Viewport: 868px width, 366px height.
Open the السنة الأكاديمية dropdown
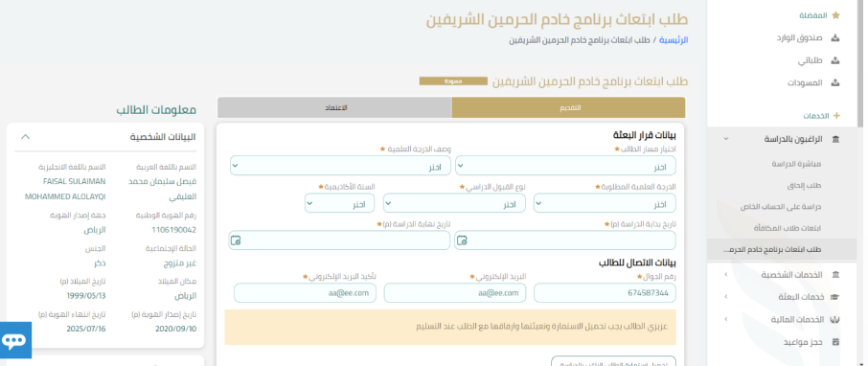click(x=339, y=203)
